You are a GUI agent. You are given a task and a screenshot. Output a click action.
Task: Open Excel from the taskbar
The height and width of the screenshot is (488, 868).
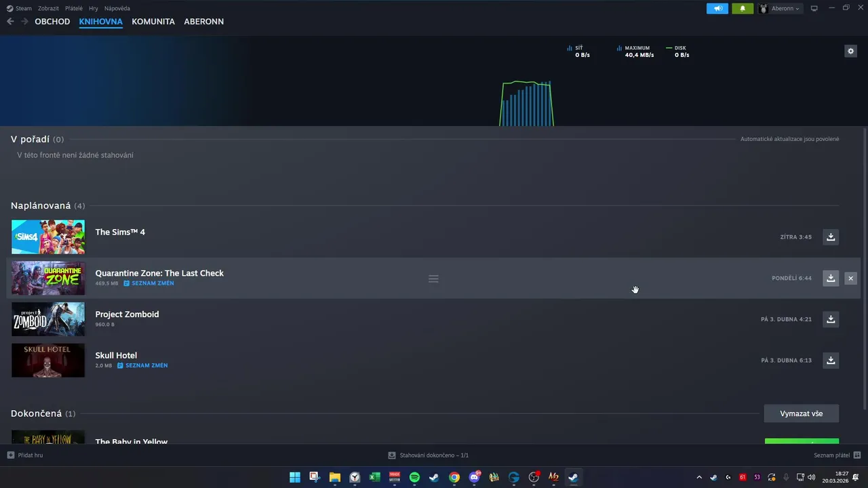[374, 477]
